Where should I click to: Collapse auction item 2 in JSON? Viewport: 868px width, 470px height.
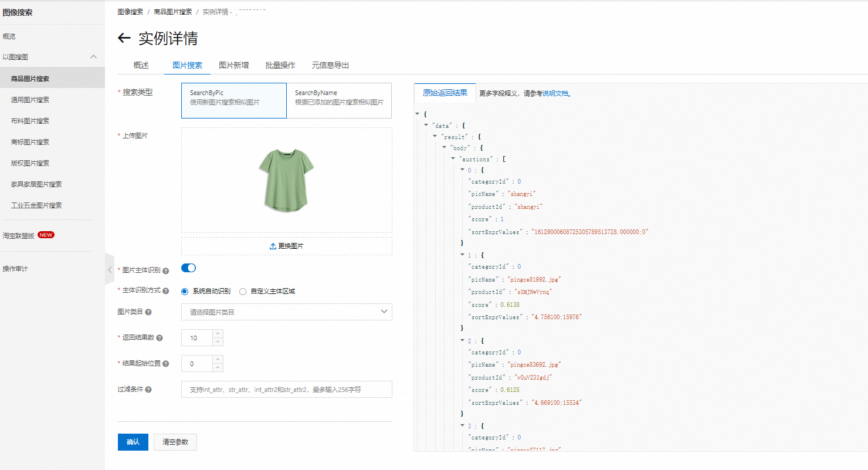463,340
